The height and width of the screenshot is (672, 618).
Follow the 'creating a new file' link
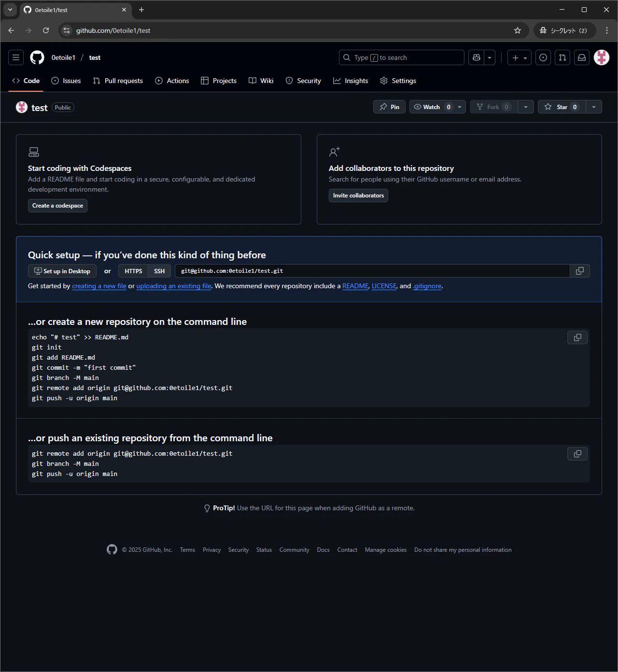pos(99,286)
